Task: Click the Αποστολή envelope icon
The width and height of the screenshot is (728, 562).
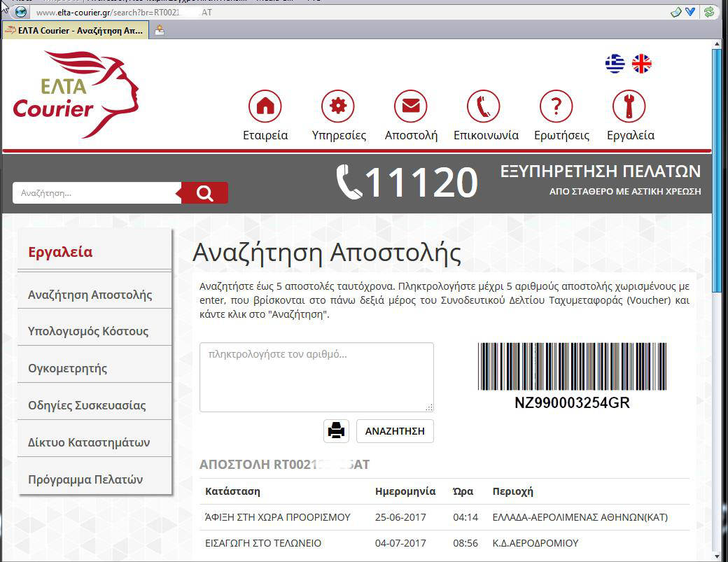Action: click(411, 107)
